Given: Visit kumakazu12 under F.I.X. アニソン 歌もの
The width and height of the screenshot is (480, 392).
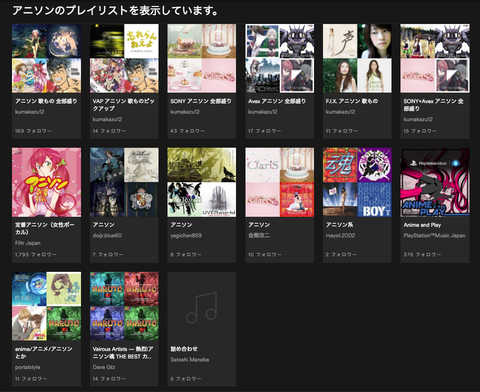Looking at the screenshot, I should (340, 112).
